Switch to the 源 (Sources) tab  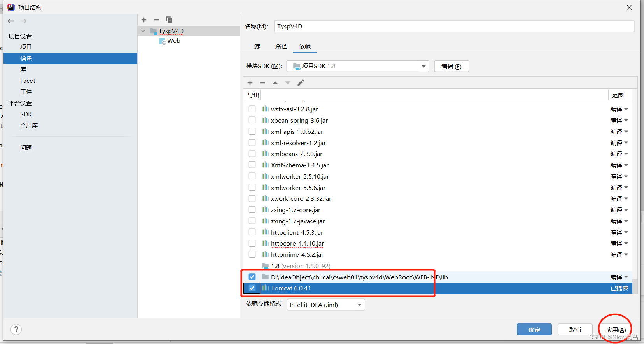pos(257,46)
